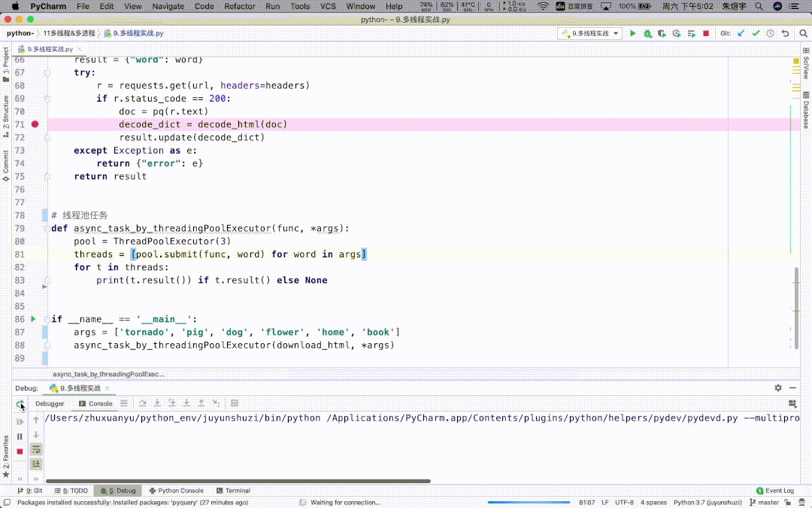The width and height of the screenshot is (812, 508).
Task: Open the Refactor menu
Action: (239, 6)
